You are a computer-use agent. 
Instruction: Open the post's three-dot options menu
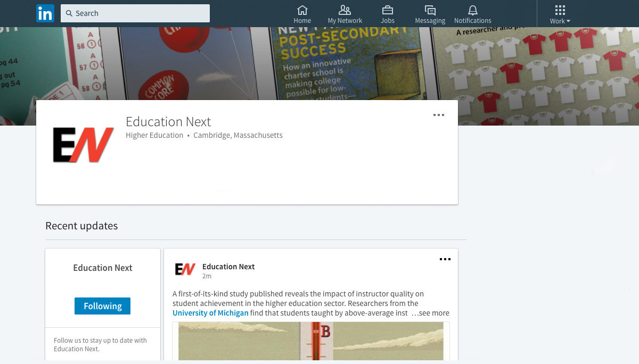point(445,259)
